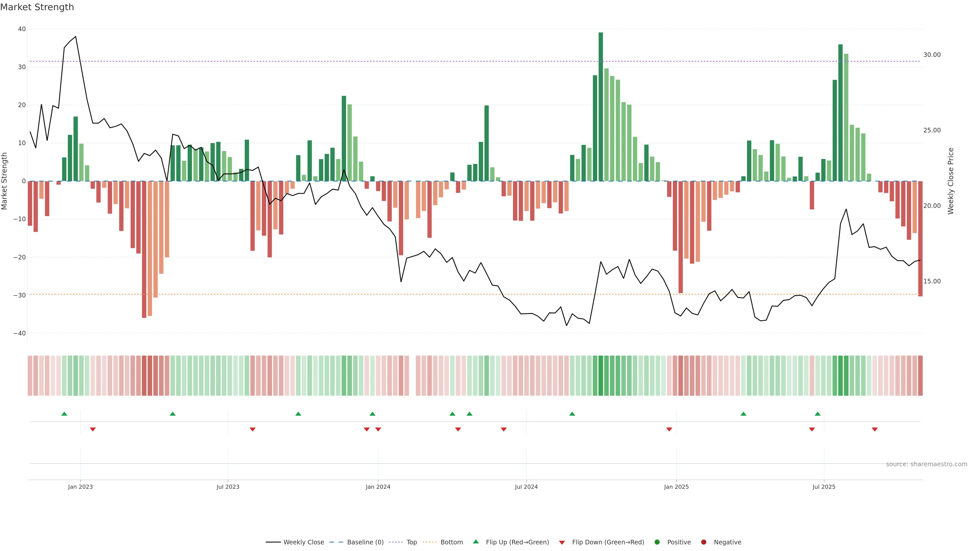
Task: Click the green flip-up marker after Jul 2024
Action: pyautogui.click(x=572, y=414)
